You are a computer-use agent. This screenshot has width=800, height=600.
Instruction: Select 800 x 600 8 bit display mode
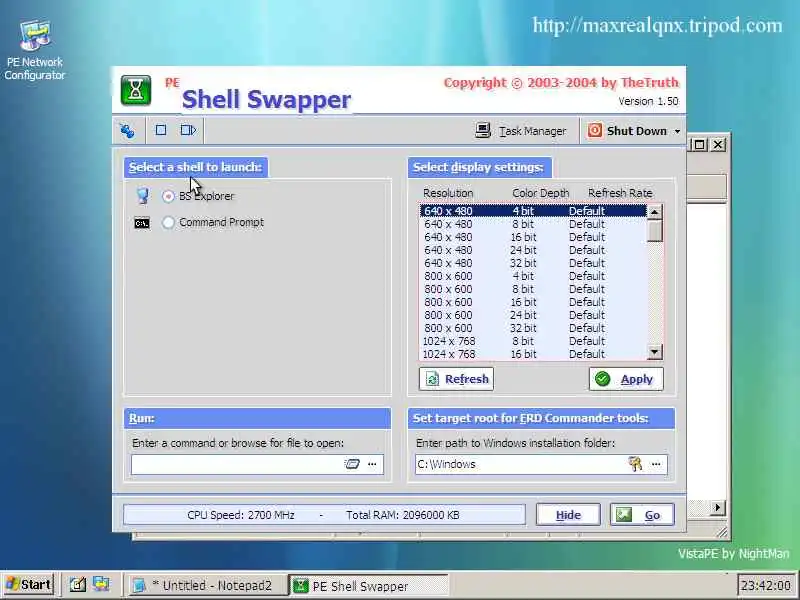533,289
